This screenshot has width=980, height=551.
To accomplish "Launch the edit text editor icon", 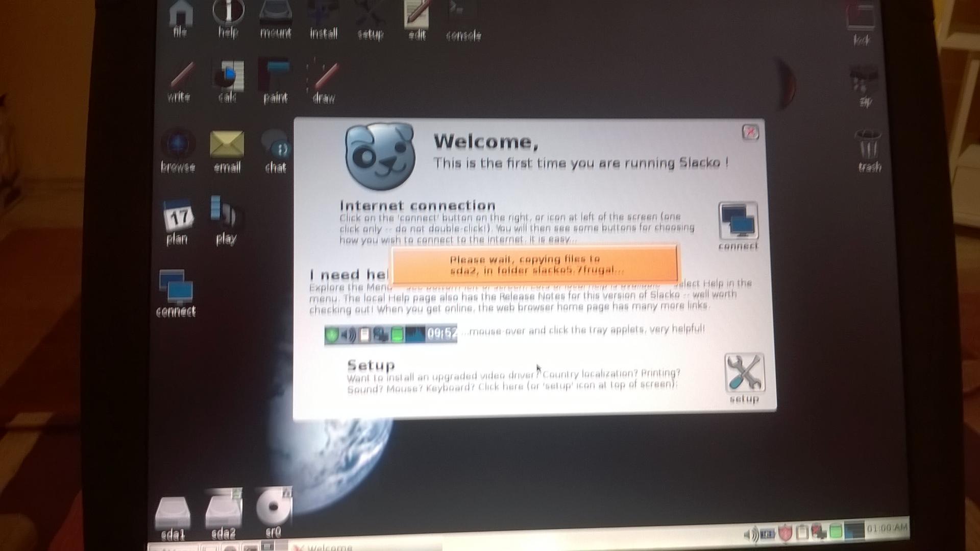I will point(417,21).
